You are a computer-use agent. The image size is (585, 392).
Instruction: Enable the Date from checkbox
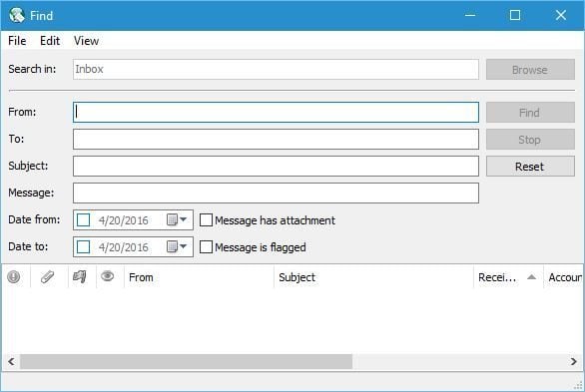tap(83, 219)
